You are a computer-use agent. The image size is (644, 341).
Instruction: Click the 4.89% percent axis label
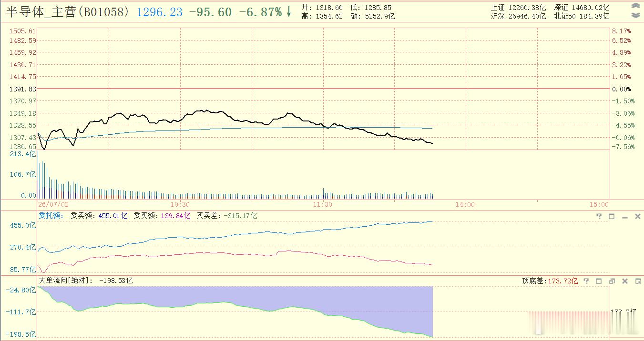pos(622,53)
